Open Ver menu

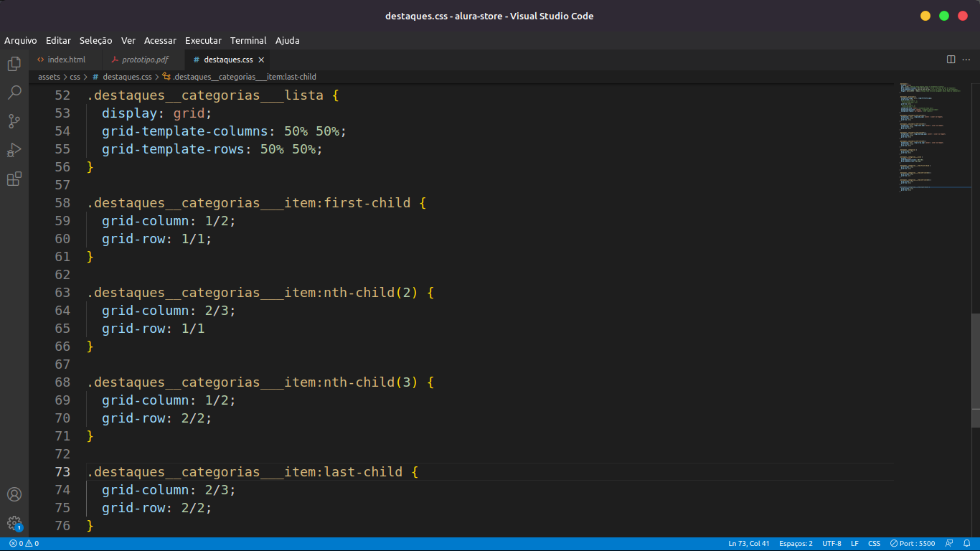[128, 40]
